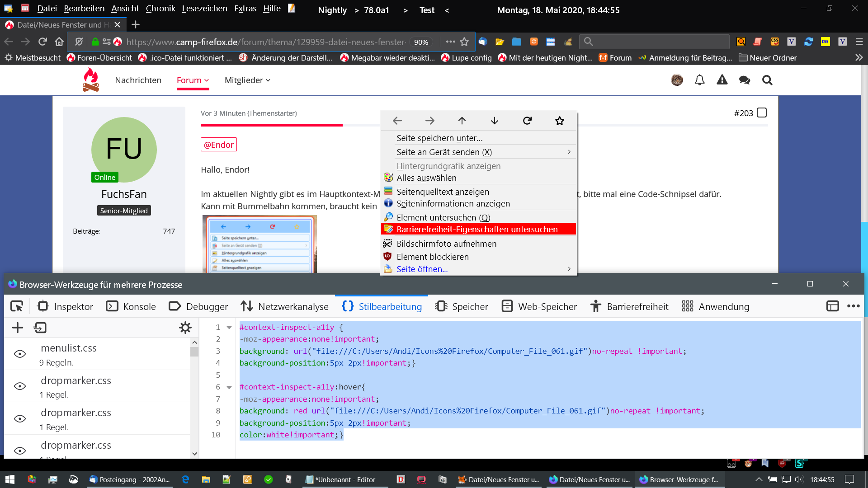Viewport: 868px width, 488px height.
Task: Select 'Bildschirmfoto aufnehmen' in context menu
Action: pyautogui.click(x=446, y=244)
